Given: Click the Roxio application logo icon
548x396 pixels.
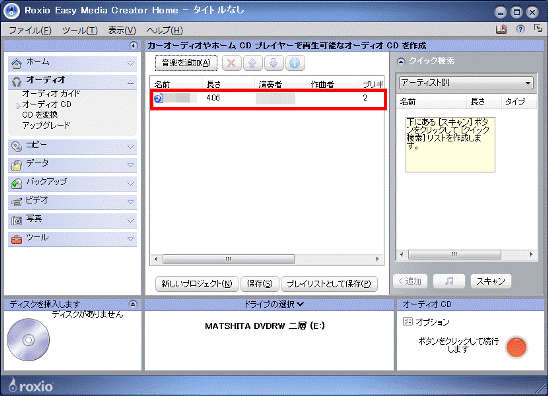Looking at the screenshot, I should pyautogui.click(x=11, y=11).
